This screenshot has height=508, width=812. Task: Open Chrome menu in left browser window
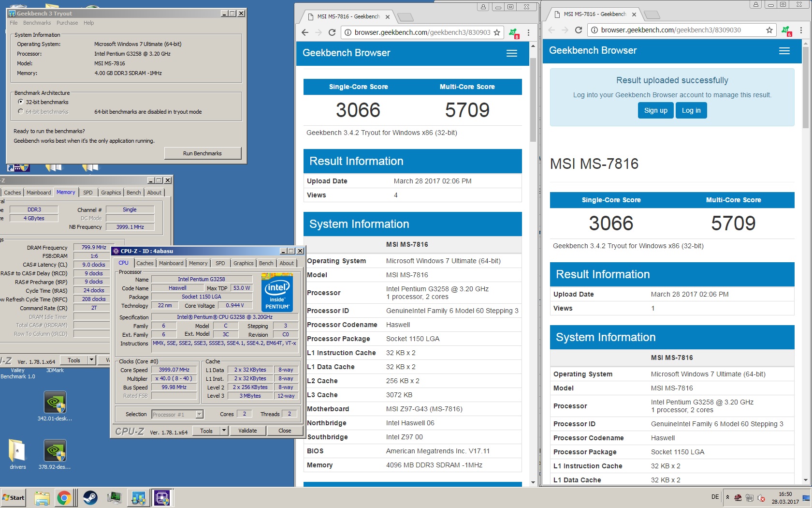(529, 32)
